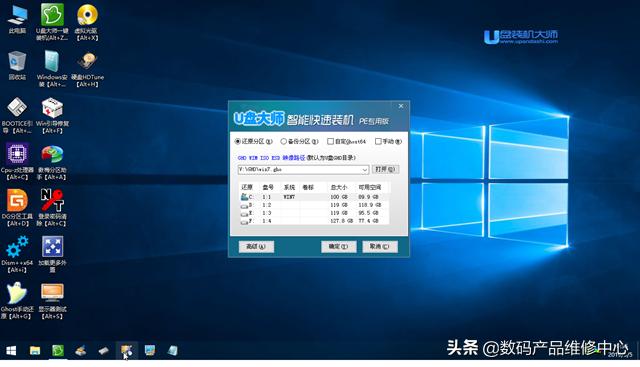Expand the image path dropdown arrow
Screen dimensions: 640x367
pyautogui.click(x=364, y=169)
